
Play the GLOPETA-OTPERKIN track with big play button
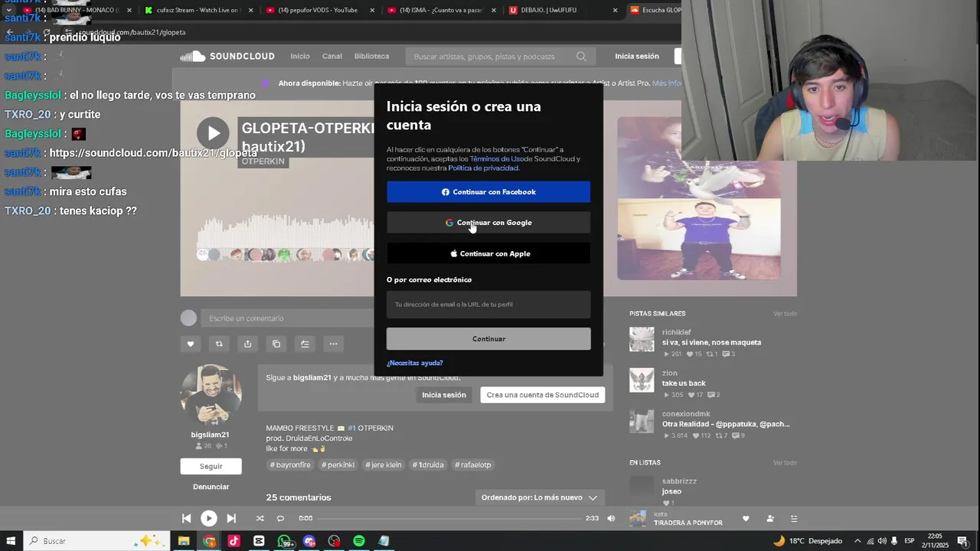click(213, 133)
